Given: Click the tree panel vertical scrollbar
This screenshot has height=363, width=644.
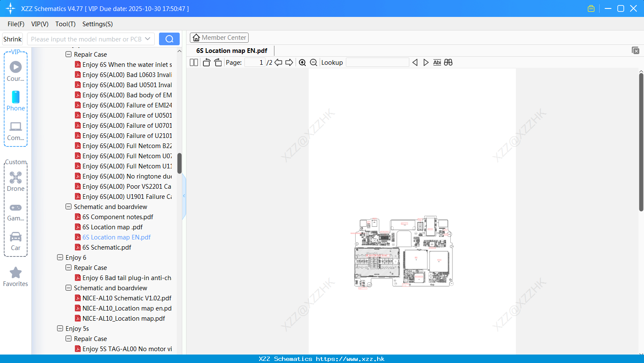Looking at the screenshot, I should (x=179, y=163).
